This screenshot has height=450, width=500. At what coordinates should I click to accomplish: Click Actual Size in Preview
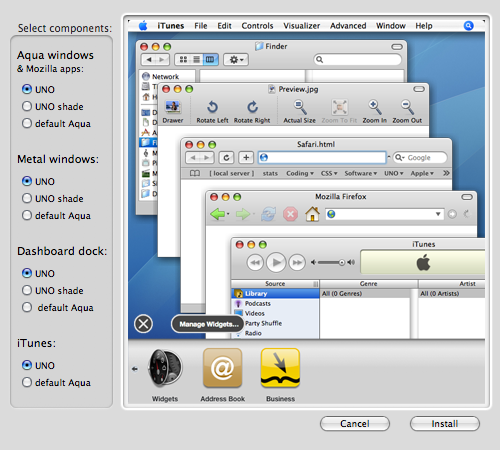click(299, 112)
